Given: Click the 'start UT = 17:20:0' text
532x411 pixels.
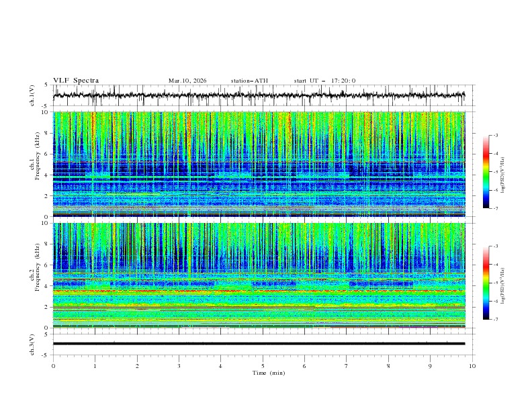Looking at the screenshot, I should pos(324,81).
